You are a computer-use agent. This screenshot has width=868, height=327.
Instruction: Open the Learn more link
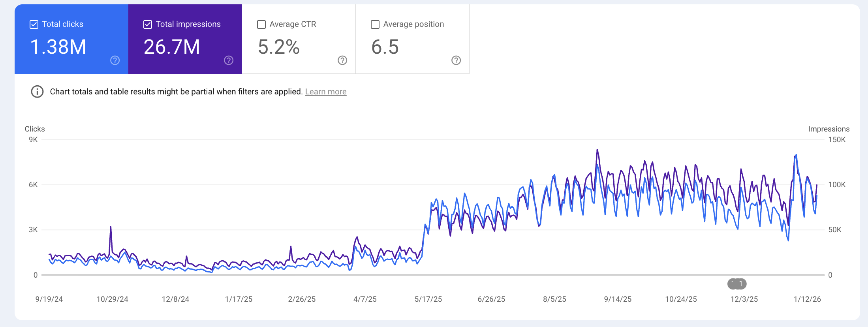point(325,92)
